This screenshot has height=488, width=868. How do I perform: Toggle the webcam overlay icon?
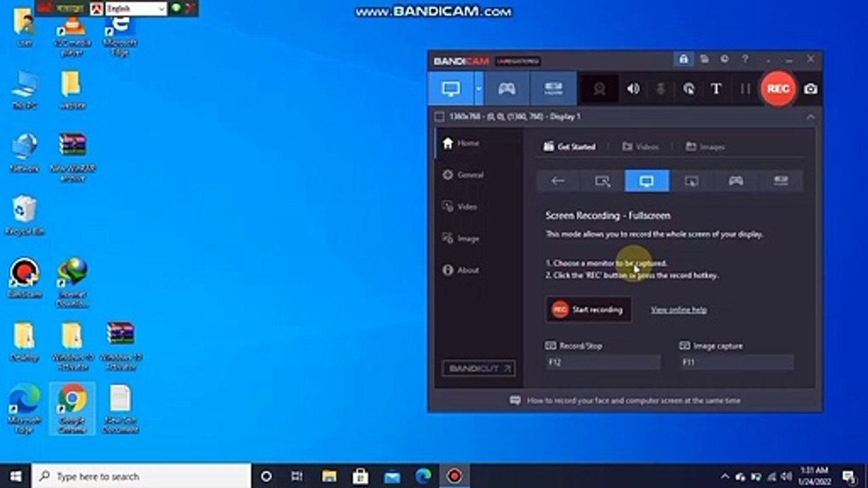[x=599, y=89]
